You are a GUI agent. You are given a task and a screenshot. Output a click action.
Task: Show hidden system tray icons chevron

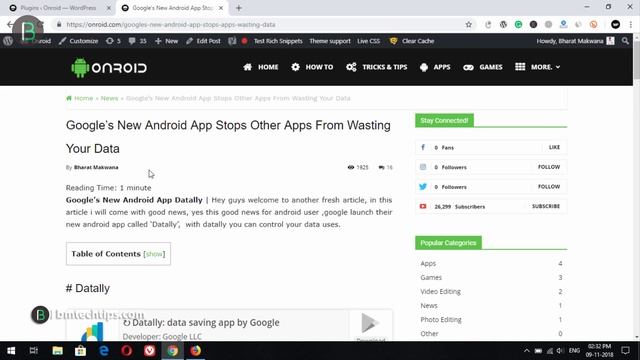(x=527, y=351)
